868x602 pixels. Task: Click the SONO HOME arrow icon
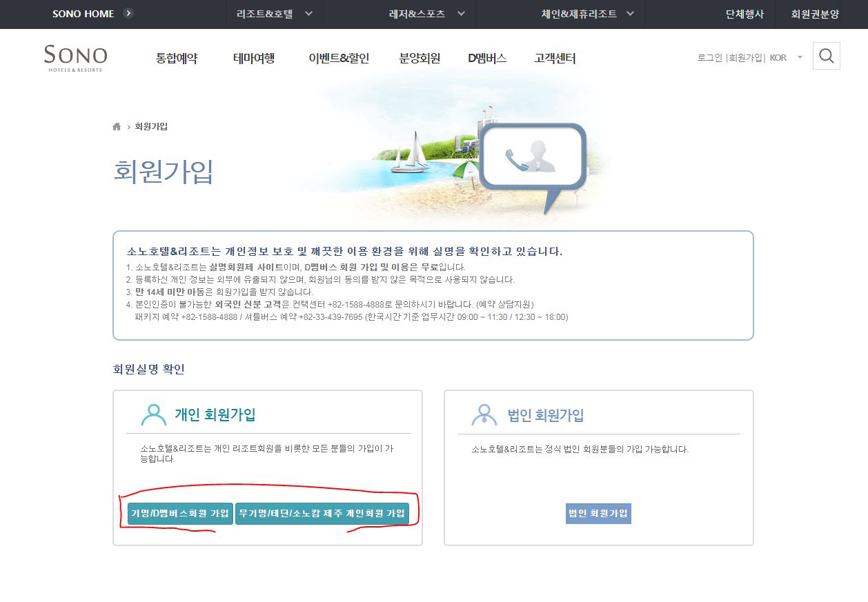pos(128,13)
